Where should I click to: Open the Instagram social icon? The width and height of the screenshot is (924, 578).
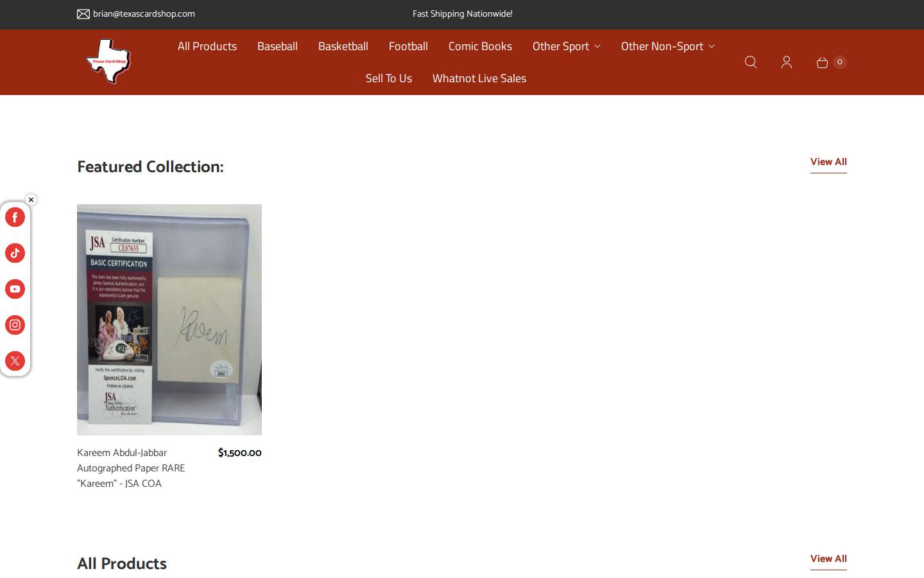click(15, 325)
